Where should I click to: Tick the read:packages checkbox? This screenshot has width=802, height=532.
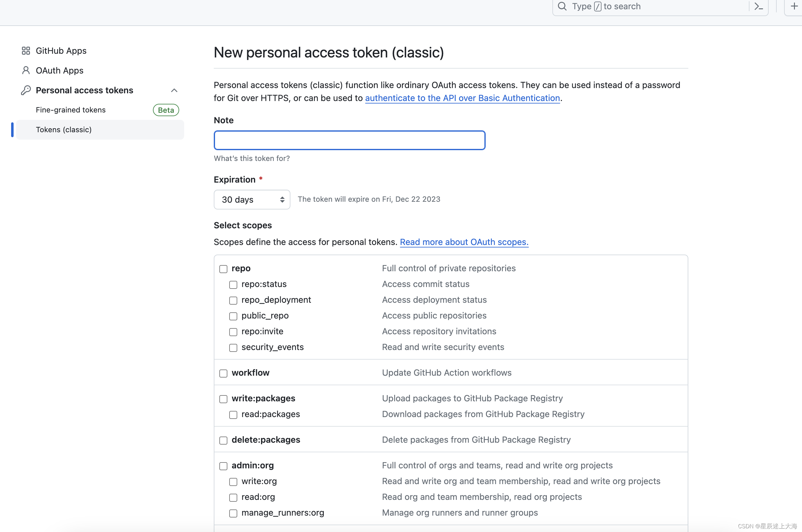point(233,415)
